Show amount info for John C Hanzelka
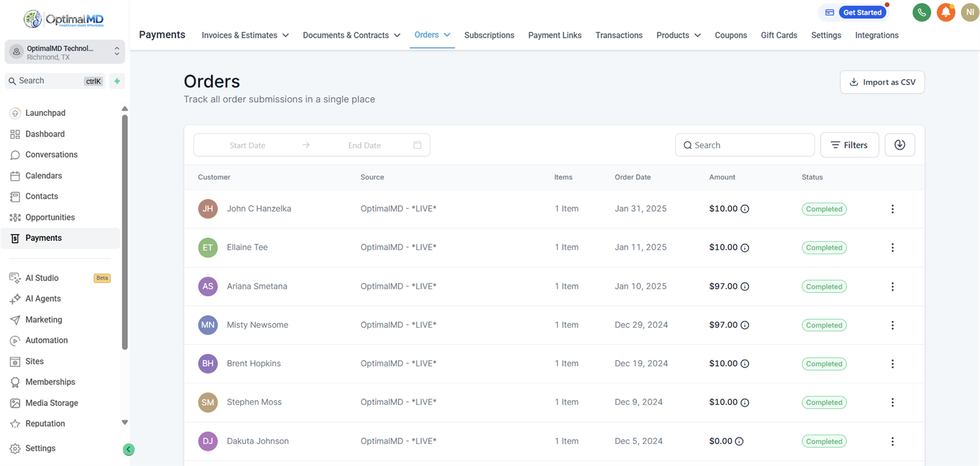This screenshot has width=980, height=466. [x=745, y=209]
